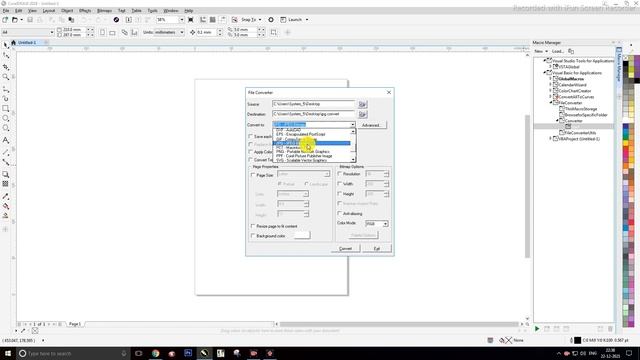This screenshot has height=360, width=640.
Task: Click the New document toolbar icon
Action: 5,20
